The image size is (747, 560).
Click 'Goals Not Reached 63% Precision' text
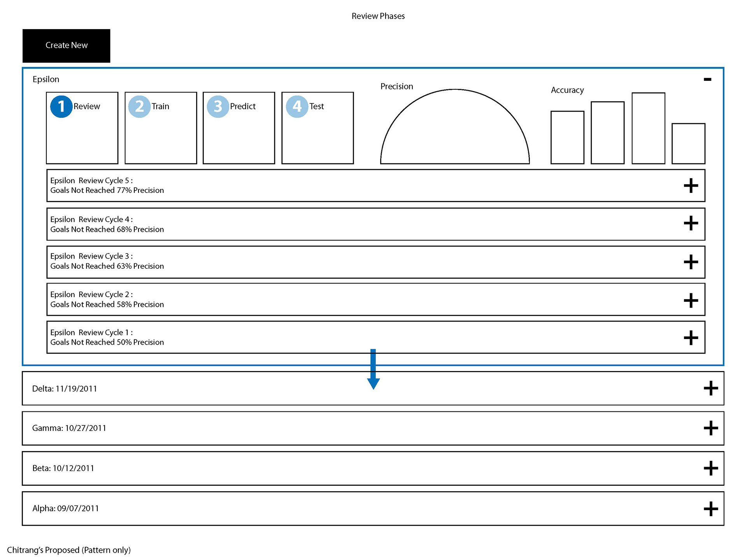[107, 266]
